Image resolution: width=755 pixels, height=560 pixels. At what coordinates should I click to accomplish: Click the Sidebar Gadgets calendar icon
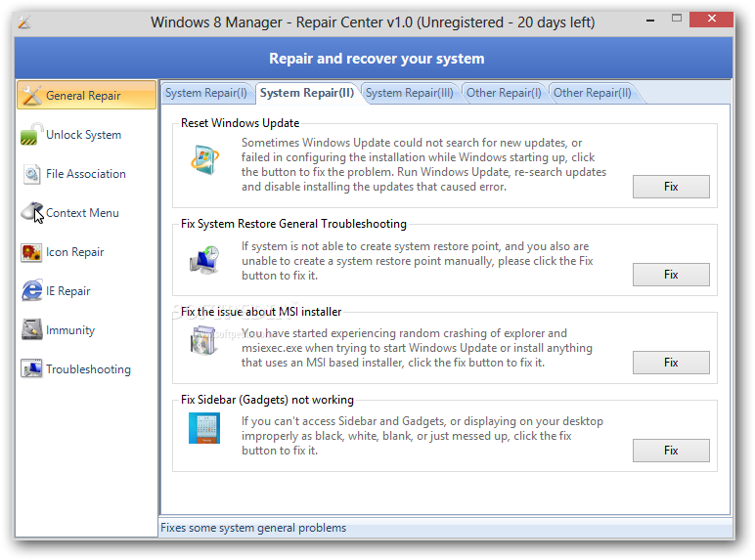(204, 428)
